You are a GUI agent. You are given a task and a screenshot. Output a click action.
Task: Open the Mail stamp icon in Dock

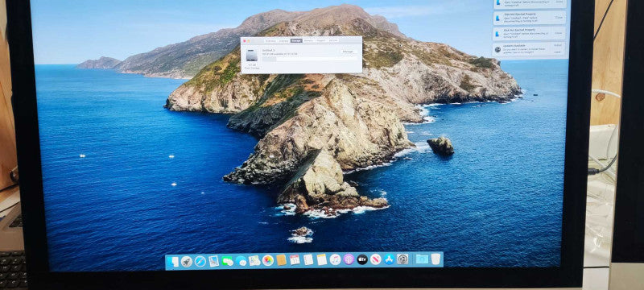point(213,261)
